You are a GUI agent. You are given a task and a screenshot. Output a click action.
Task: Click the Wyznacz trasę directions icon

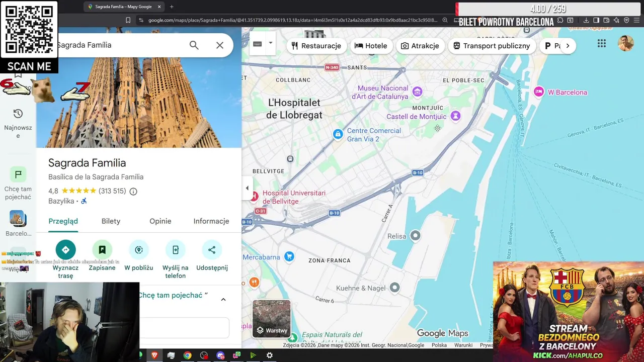(65, 250)
